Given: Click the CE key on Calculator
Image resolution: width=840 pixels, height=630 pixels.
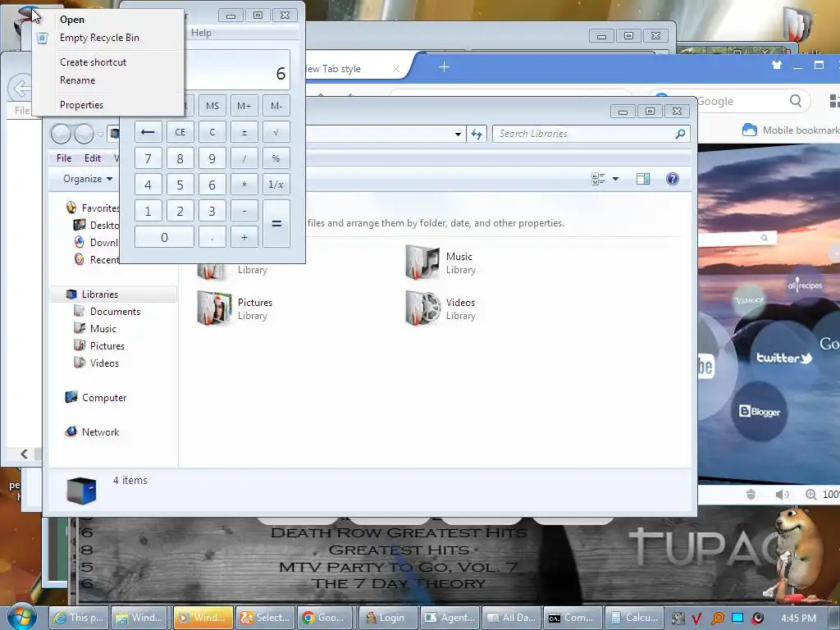Looking at the screenshot, I should [180, 132].
